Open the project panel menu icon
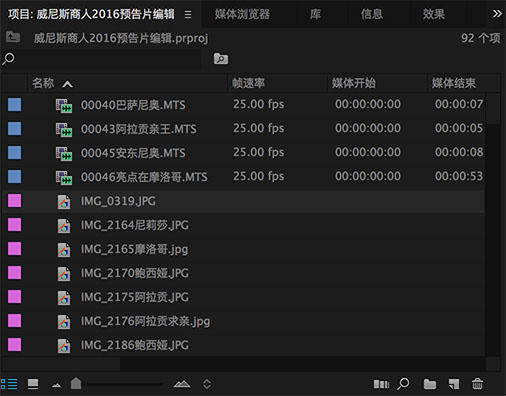 tap(188, 14)
